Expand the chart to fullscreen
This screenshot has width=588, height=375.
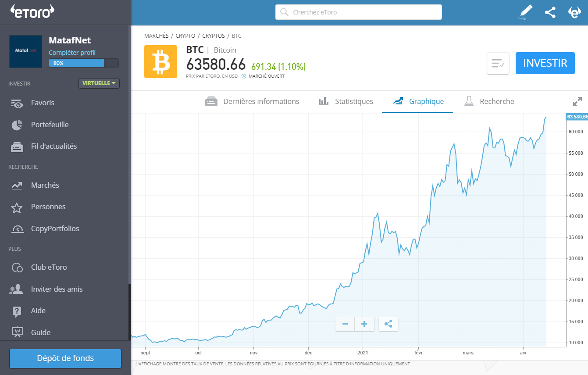coord(577,101)
